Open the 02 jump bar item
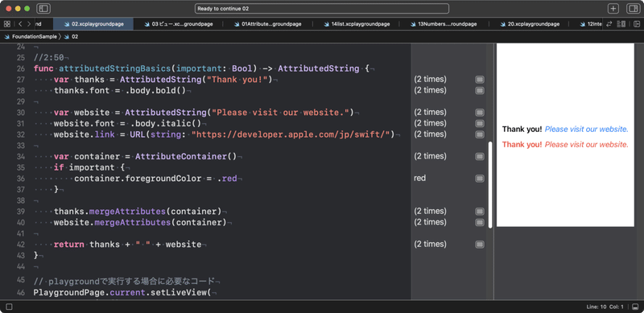The image size is (644, 313). click(x=71, y=36)
